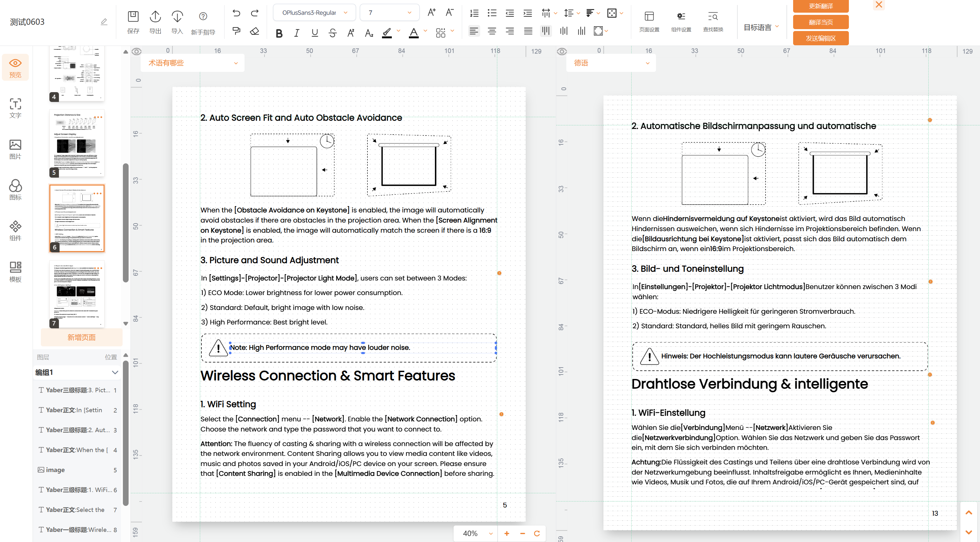980x542 pixels.
Task: Toggle bold formatting
Action: point(279,33)
